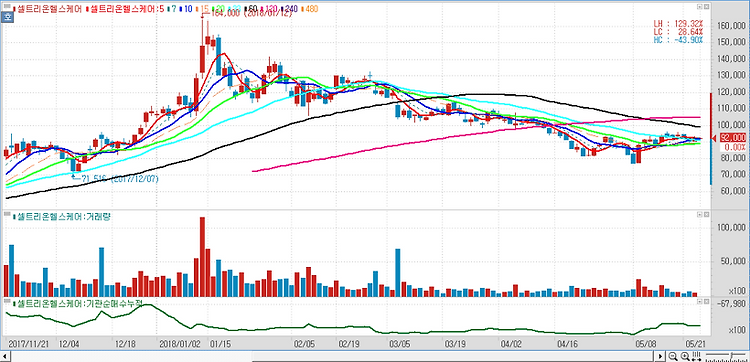
Task: Select the 7-day moving average legend
Action: tap(172, 9)
